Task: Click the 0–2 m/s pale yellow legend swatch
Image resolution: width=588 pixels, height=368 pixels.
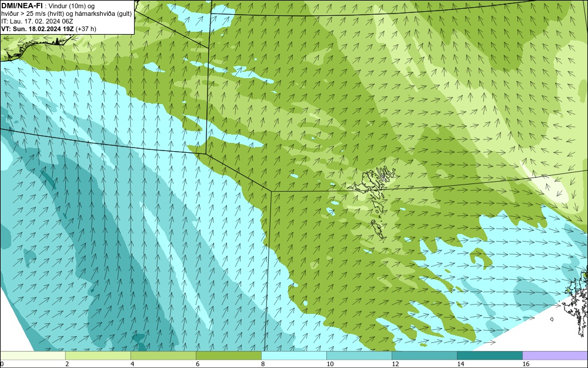Action: (32, 356)
